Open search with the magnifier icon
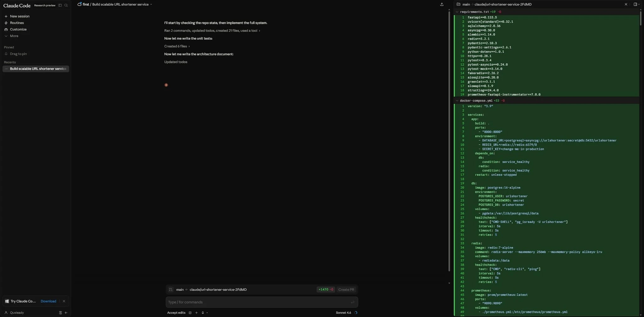 point(66,5)
